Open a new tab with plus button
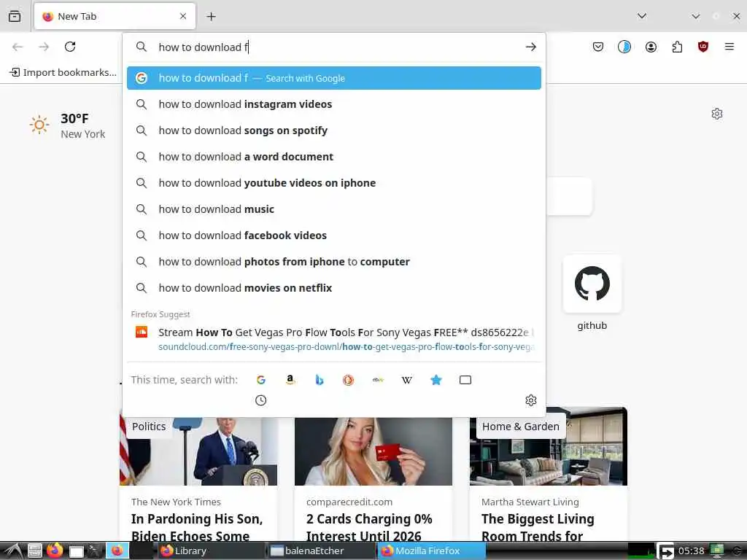The height and width of the screenshot is (560, 747). click(211, 17)
